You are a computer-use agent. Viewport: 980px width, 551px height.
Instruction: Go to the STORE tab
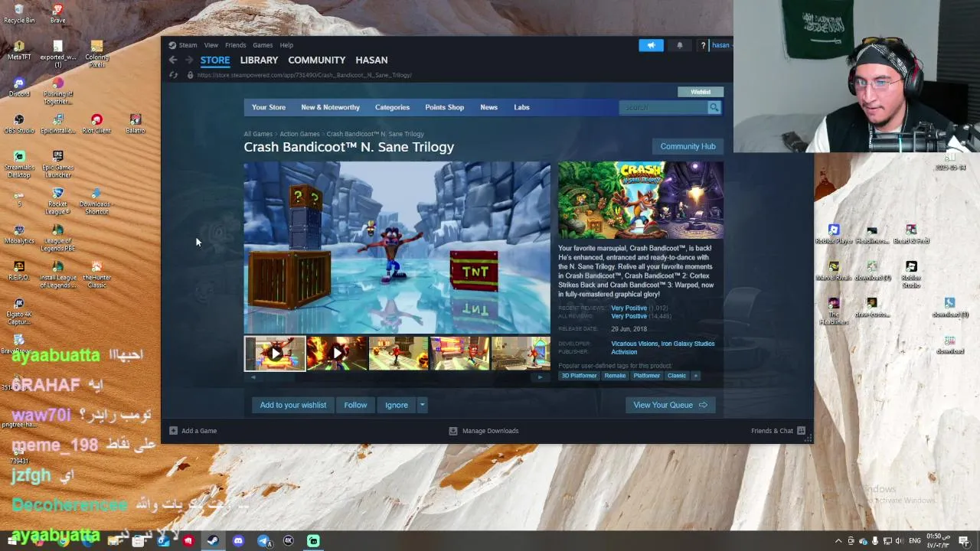(x=215, y=60)
